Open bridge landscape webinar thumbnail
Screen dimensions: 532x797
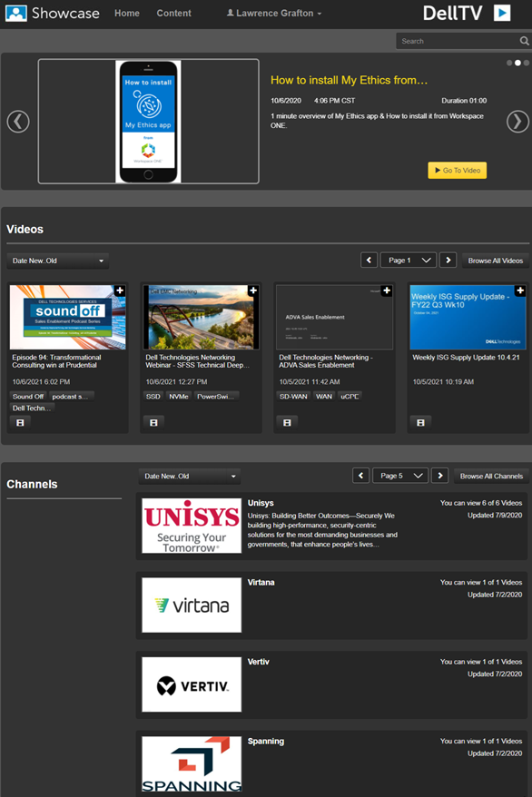(x=202, y=317)
